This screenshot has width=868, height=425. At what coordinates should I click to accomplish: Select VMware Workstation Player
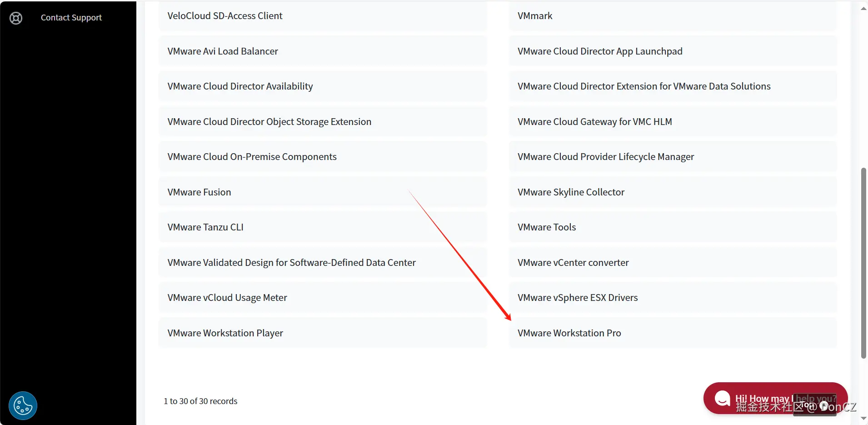pos(225,333)
